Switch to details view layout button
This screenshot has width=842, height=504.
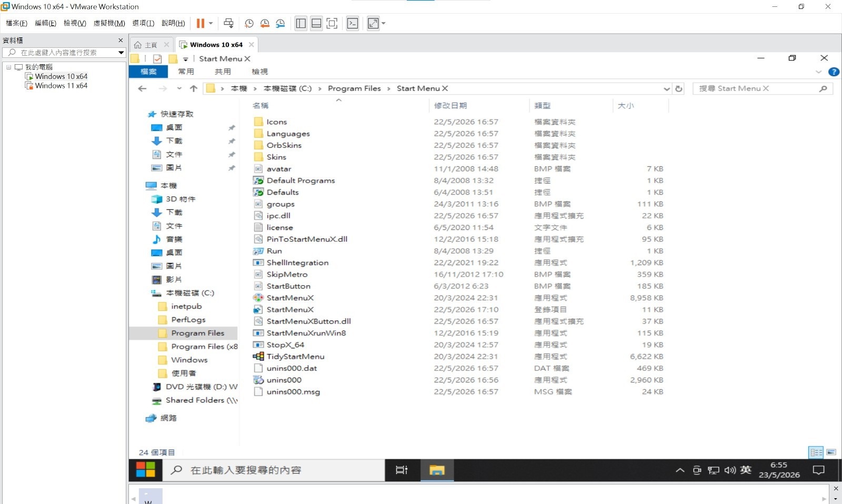(x=816, y=452)
